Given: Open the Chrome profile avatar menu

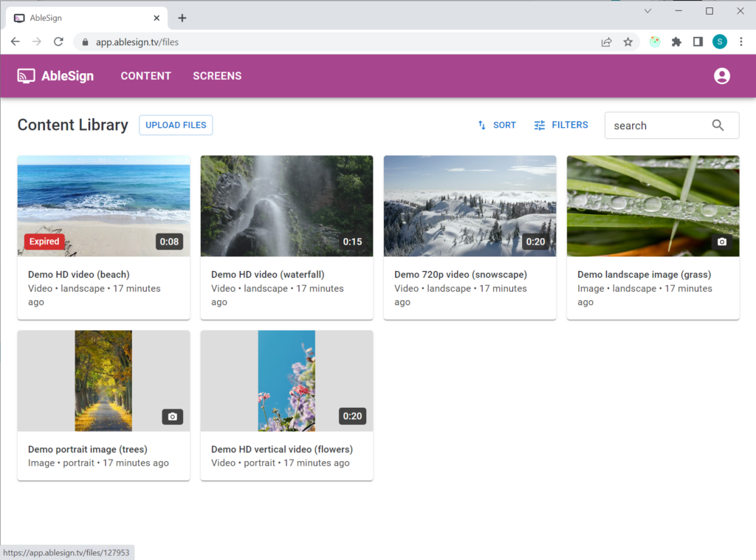Looking at the screenshot, I should (x=720, y=41).
